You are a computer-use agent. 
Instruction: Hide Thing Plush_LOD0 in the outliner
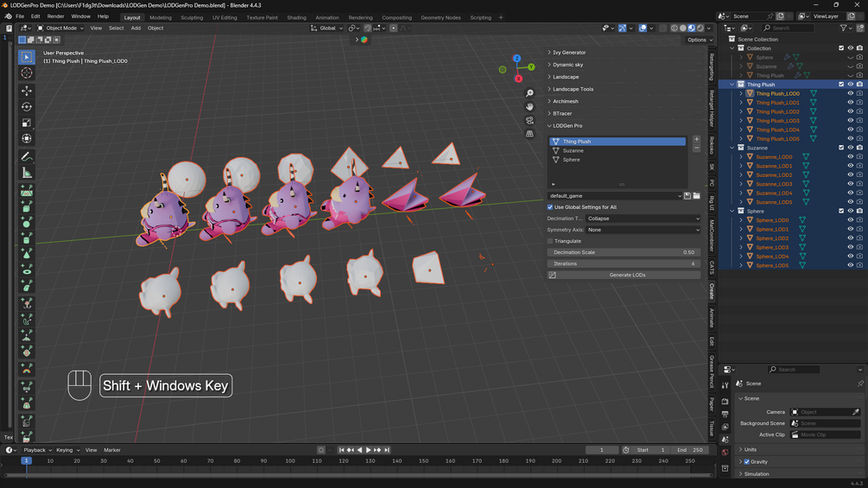pos(850,93)
